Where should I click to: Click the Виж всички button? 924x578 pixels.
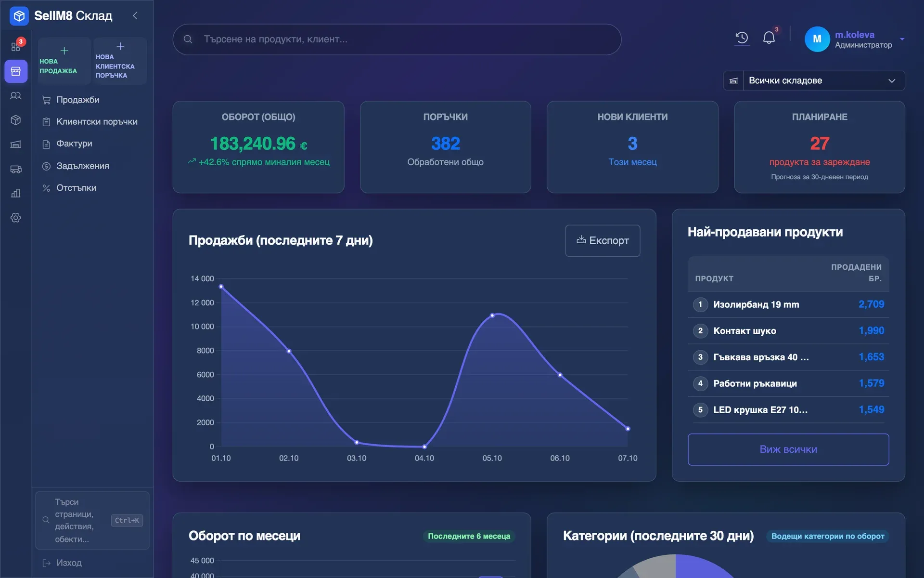point(788,449)
